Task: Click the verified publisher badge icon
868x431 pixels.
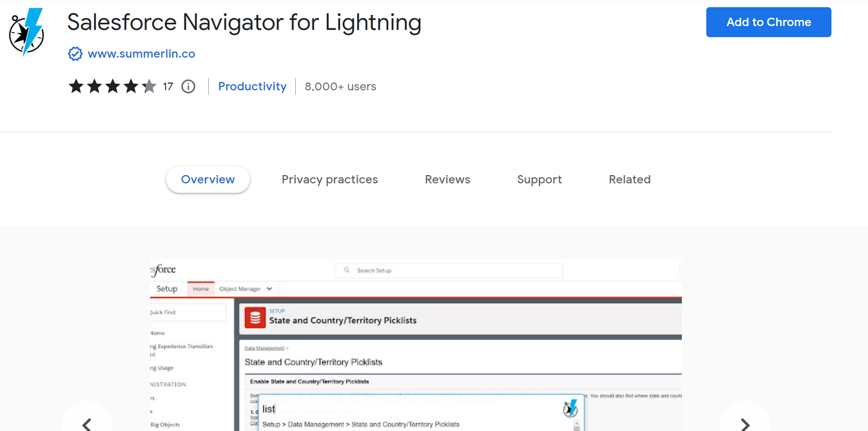Action: 75,54
